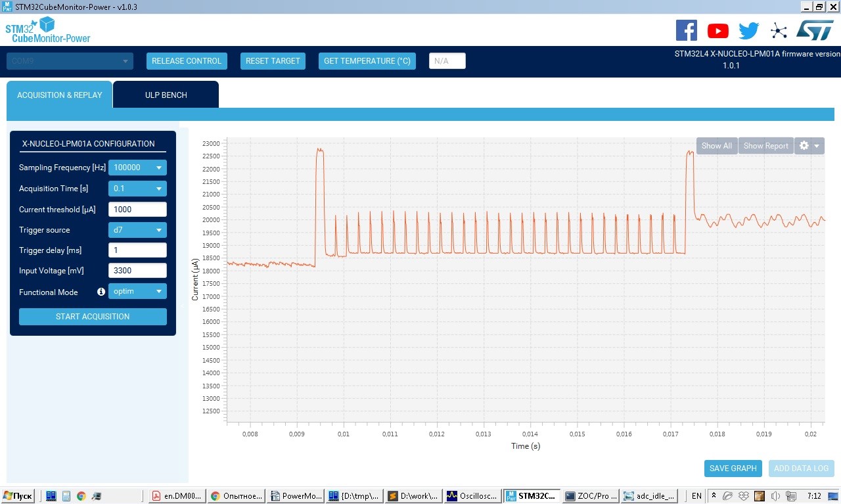841x504 pixels.
Task: Open the Dropbox tray icon
Action: pos(744,496)
